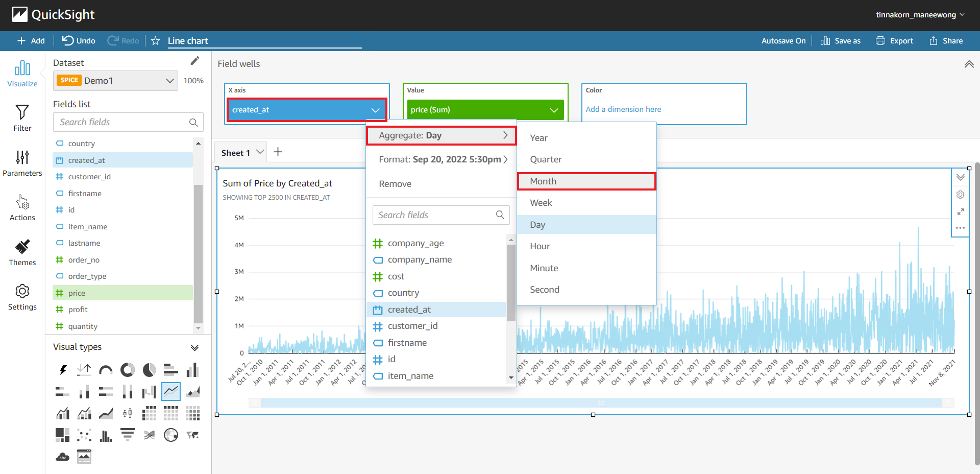Maximize the visual using the expand arrows icon
The image size is (980, 474).
961,211
